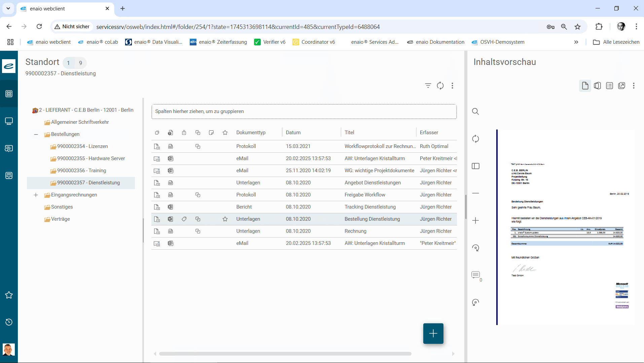
Task: Click the tag icon on Bestellung Dienstleistung row
Action: click(184, 219)
